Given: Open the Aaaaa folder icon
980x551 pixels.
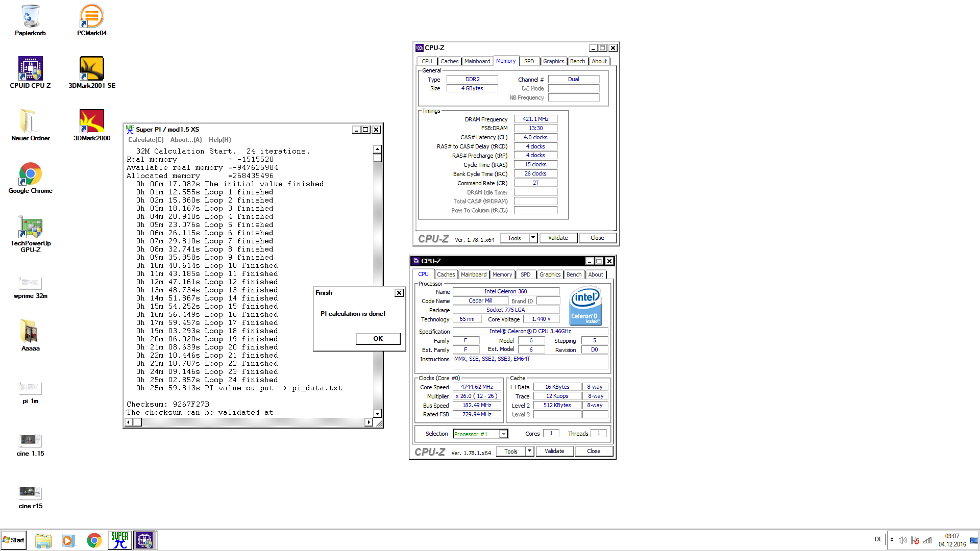Looking at the screenshot, I should pos(30,335).
